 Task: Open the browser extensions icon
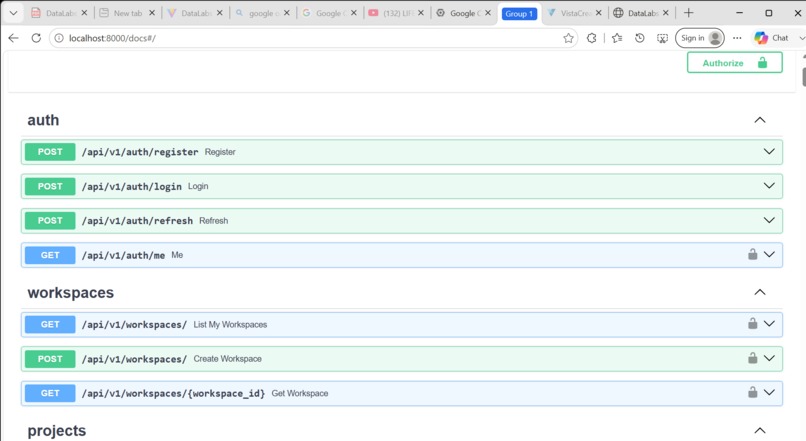point(592,38)
